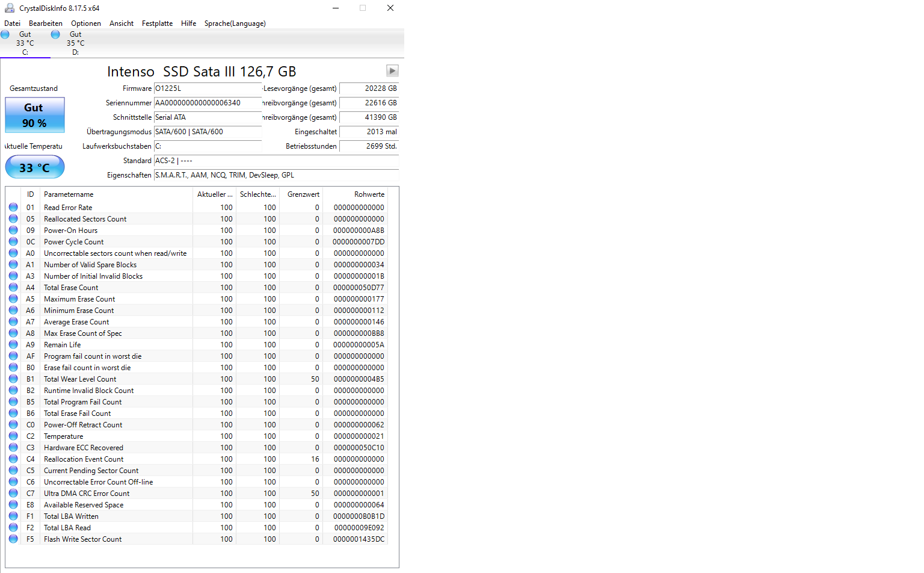
Task: Click status orb for Total LBA Written
Action: coord(13,516)
